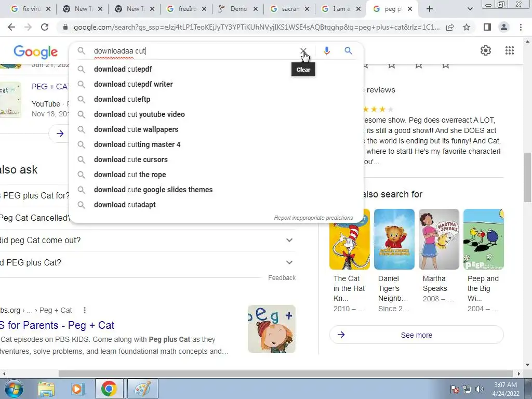532x399 pixels.
Task: Click the network tray icon
Action: point(467,389)
